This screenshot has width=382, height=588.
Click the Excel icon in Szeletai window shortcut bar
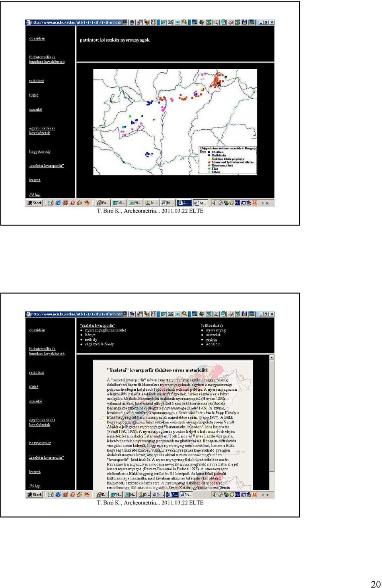170,314
